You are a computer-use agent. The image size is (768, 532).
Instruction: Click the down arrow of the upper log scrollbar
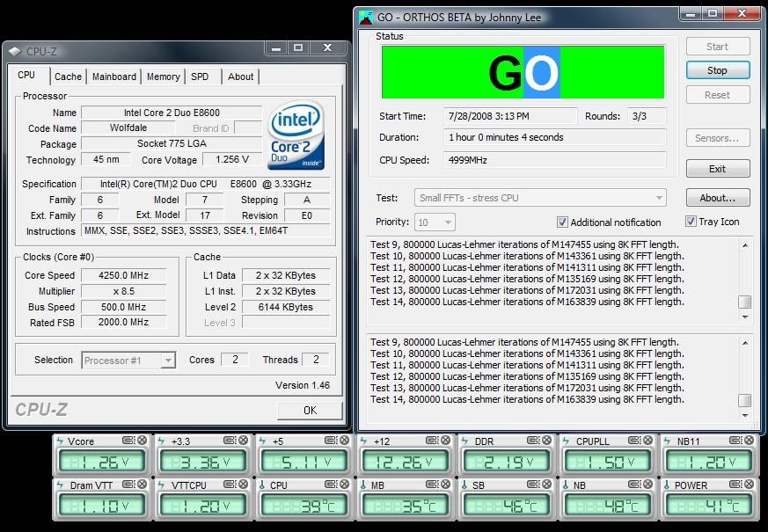tap(745, 317)
